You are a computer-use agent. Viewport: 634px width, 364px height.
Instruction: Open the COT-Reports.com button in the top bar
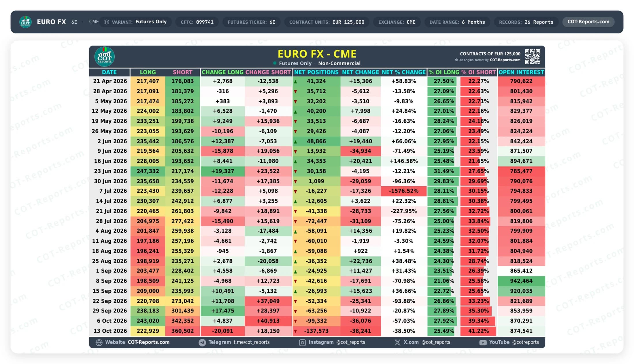pyautogui.click(x=588, y=22)
